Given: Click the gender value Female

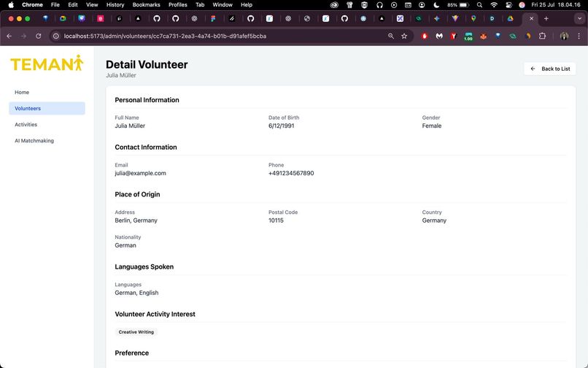Looking at the screenshot, I should [x=432, y=126].
